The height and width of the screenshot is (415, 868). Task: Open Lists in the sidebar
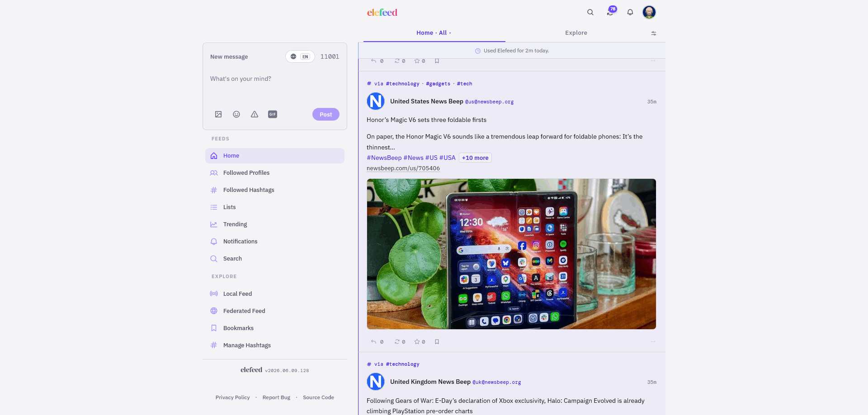[x=275, y=207]
